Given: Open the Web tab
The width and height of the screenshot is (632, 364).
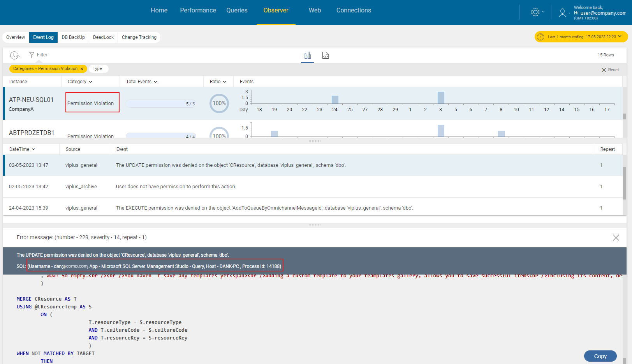Looking at the screenshot, I should 315,10.
